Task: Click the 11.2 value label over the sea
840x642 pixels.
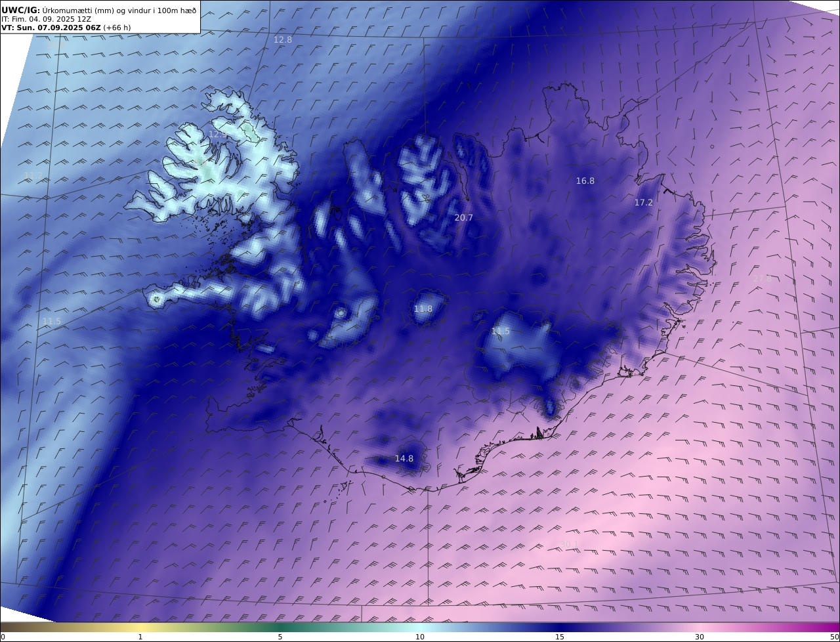Action: click(33, 176)
